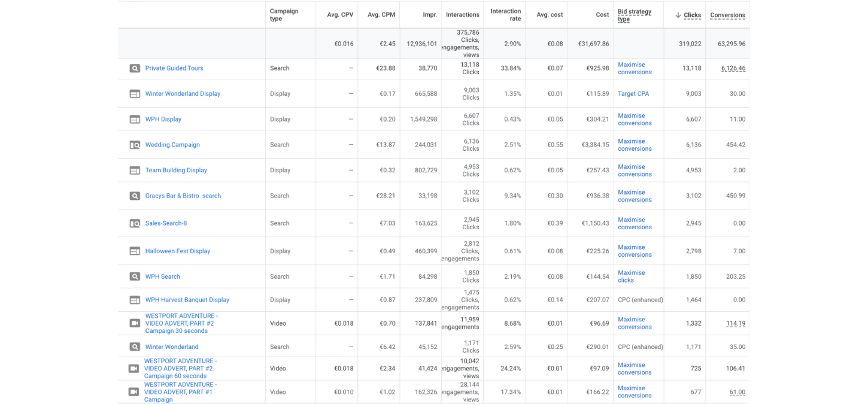
Task: Click display campaign icon beside WPH Display
Action: point(135,119)
